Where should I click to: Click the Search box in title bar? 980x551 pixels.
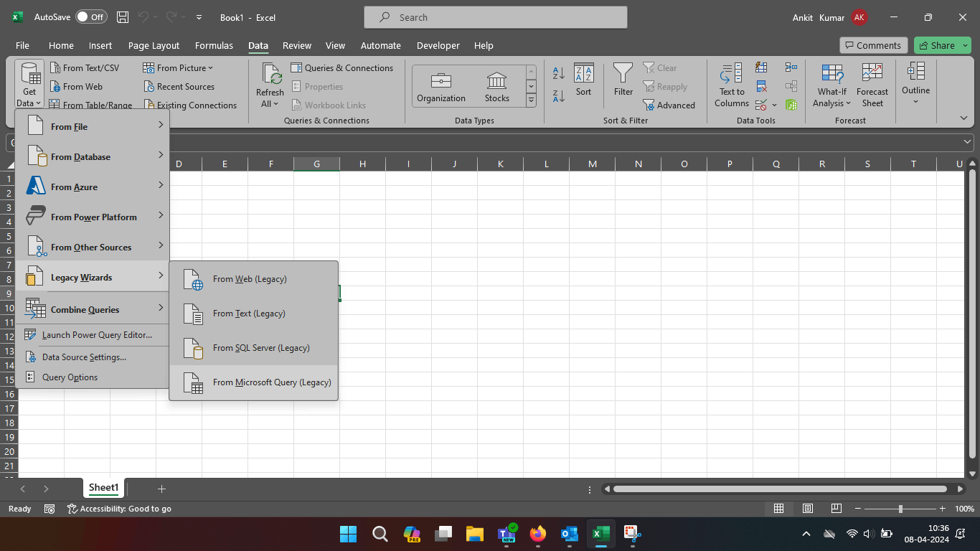(496, 17)
